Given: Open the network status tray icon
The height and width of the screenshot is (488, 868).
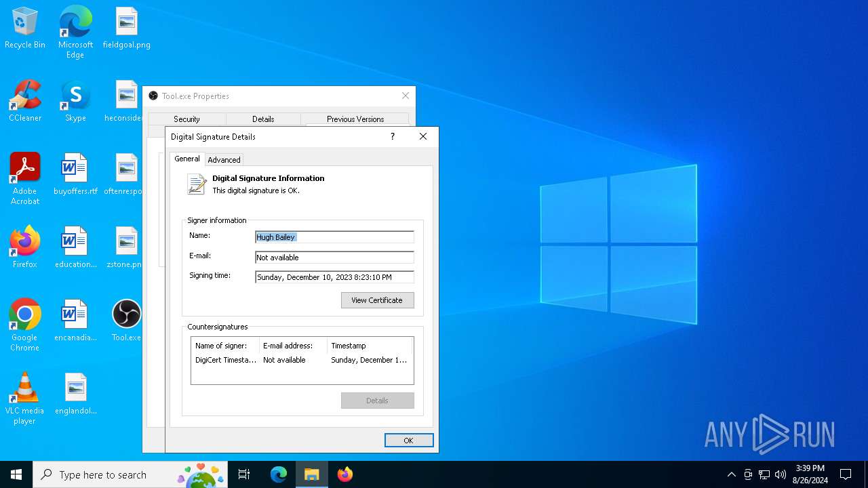Looking at the screenshot, I should point(764,474).
